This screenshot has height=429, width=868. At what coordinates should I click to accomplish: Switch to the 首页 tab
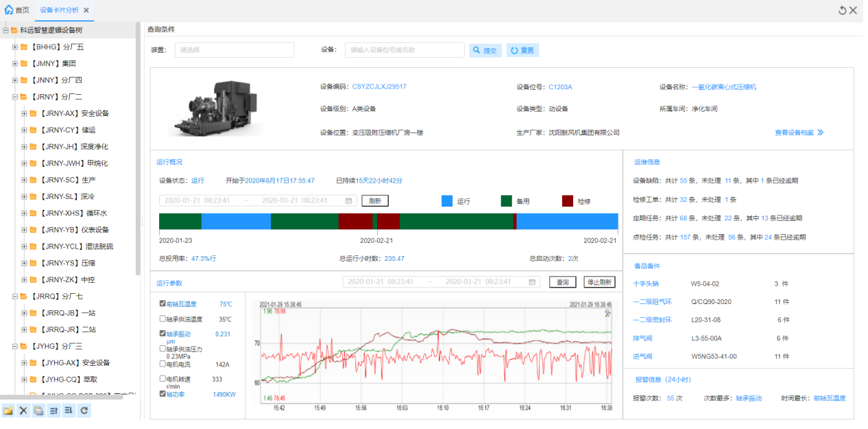point(17,10)
